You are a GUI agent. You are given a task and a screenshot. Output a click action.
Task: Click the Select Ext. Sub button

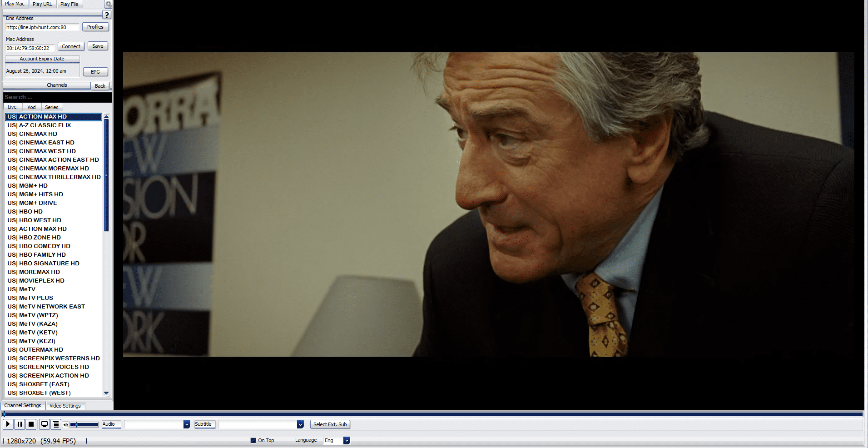coord(330,424)
